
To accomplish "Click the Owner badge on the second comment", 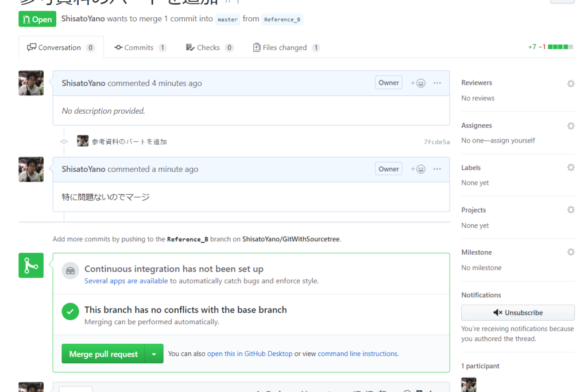I will 389,169.
